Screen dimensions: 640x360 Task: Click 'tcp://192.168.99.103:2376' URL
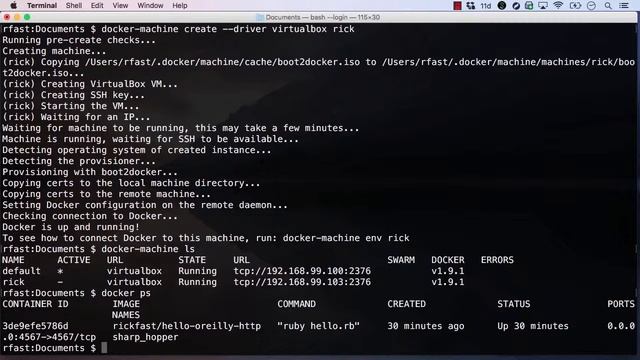click(x=302, y=282)
